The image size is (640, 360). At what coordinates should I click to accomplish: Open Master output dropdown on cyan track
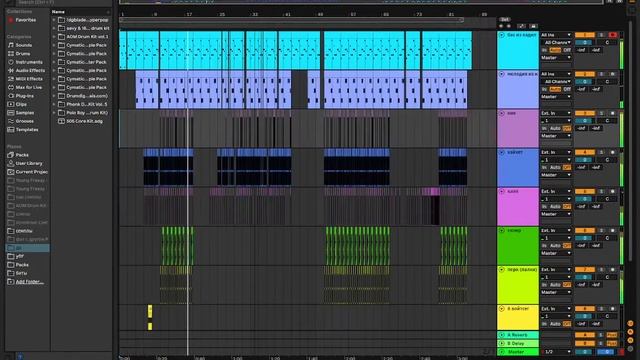(x=556, y=58)
